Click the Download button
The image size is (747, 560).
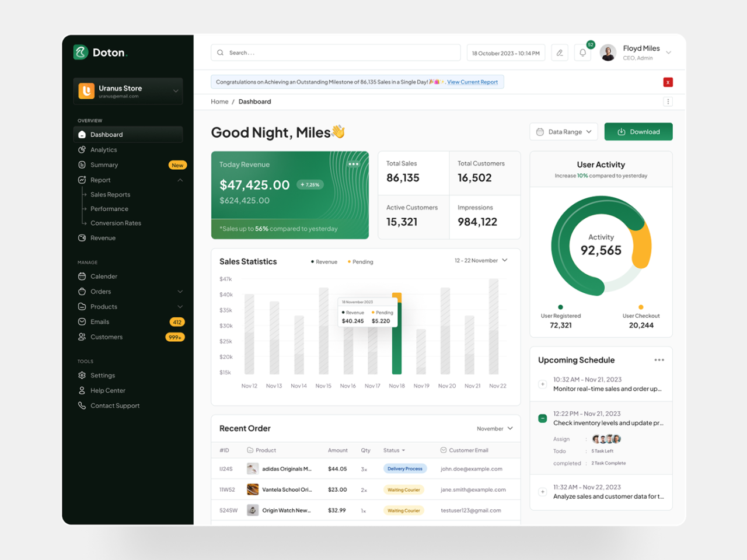point(638,132)
